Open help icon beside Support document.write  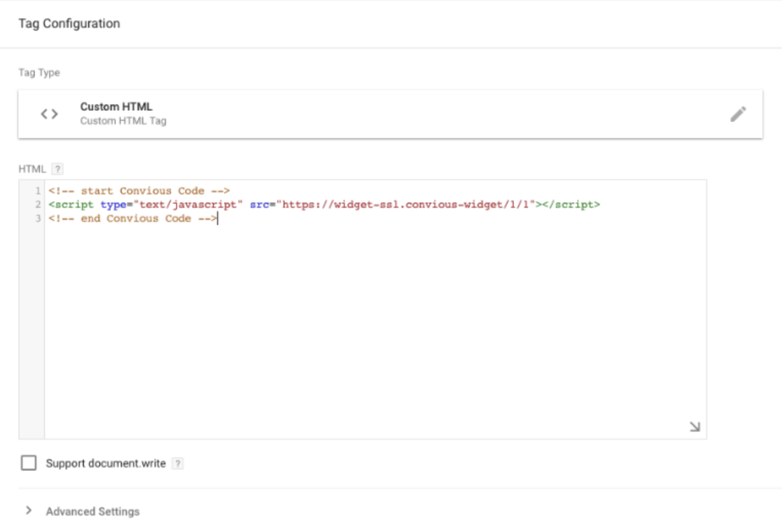coord(178,463)
